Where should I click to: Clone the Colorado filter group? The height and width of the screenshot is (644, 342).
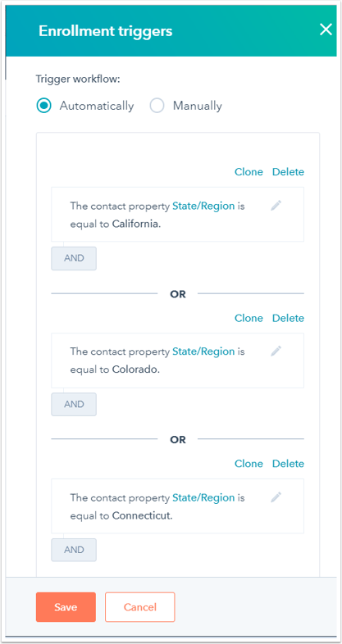pos(249,318)
